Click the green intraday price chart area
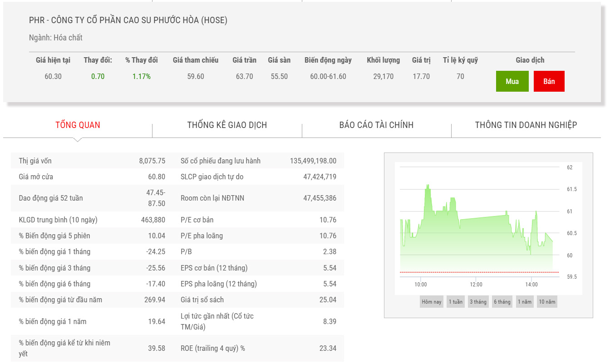Viewport: 610px width, 364px height. (x=476, y=241)
